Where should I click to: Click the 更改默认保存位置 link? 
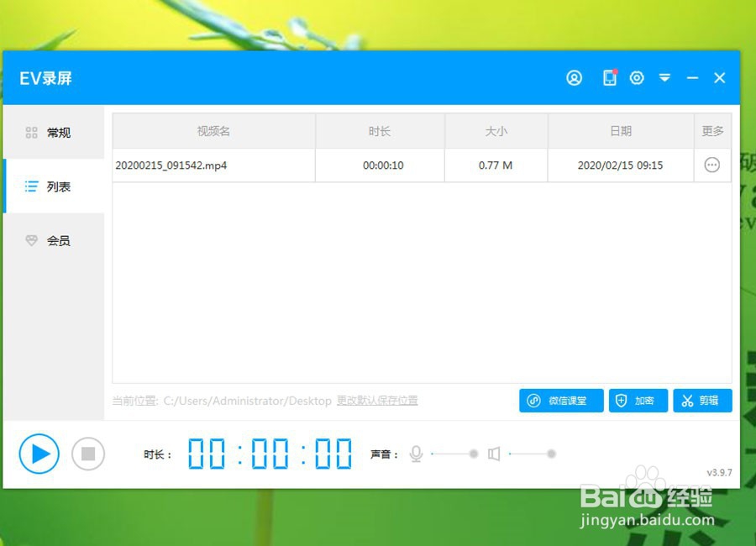coord(377,401)
